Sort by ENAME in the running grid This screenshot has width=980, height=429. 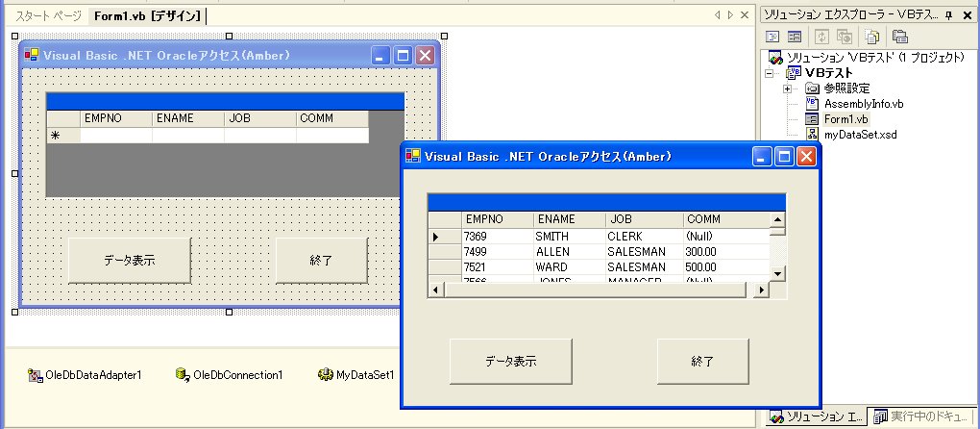(570, 219)
